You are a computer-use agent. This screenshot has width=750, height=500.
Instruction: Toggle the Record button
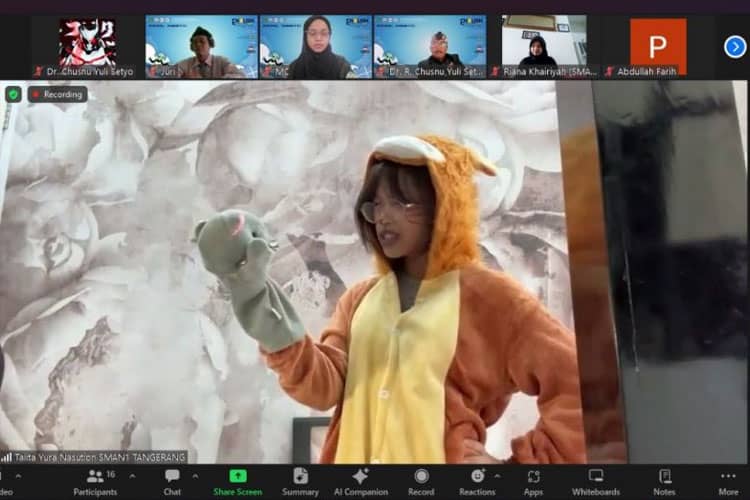click(x=421, y=482)
